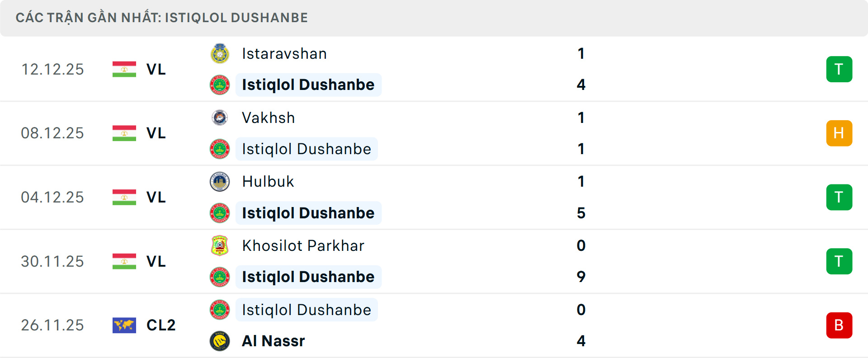
Task: Select the Istiqlol Dushanbe crest beside Istaravshan
Action: [x=220, y=85]
